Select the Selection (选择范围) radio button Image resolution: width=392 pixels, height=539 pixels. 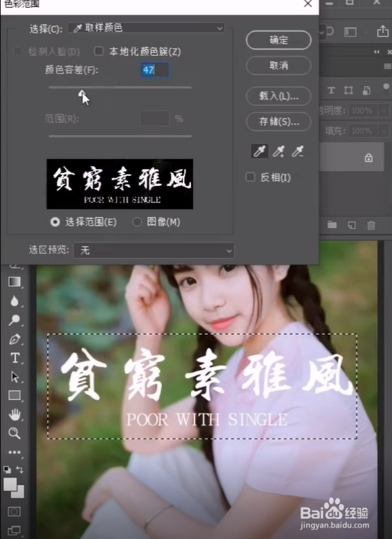coord(55,222)
